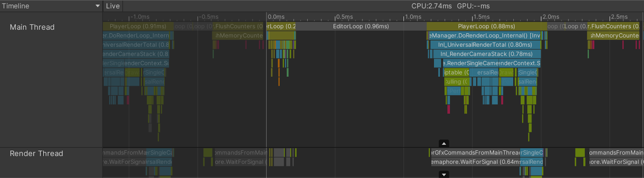This screenshot has width=644, height=178.
Task: Select the PlayerLoop (0.91ms) sample bar
Action: (138, 26)
